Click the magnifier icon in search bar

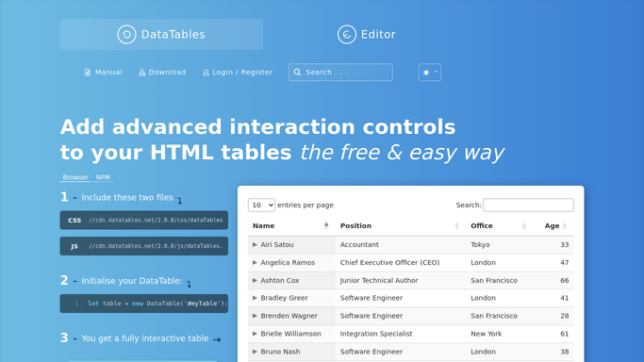(297, 73)
